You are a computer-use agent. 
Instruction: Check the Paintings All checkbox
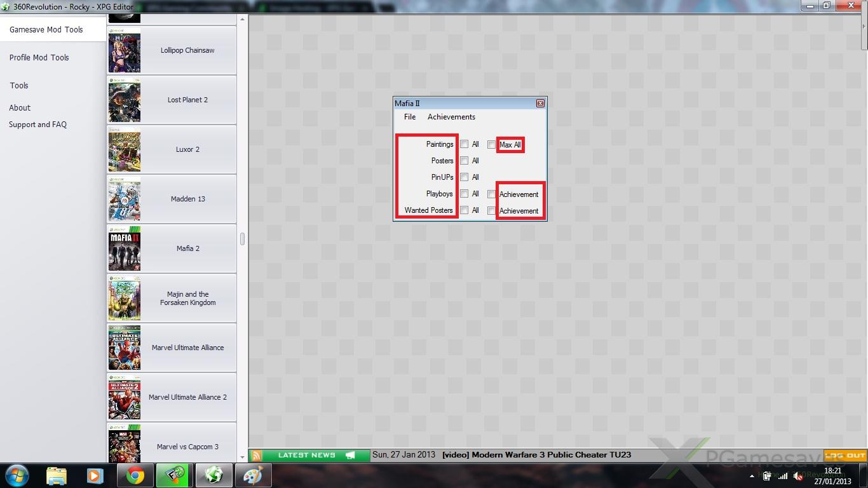click(x=465, y=144)
